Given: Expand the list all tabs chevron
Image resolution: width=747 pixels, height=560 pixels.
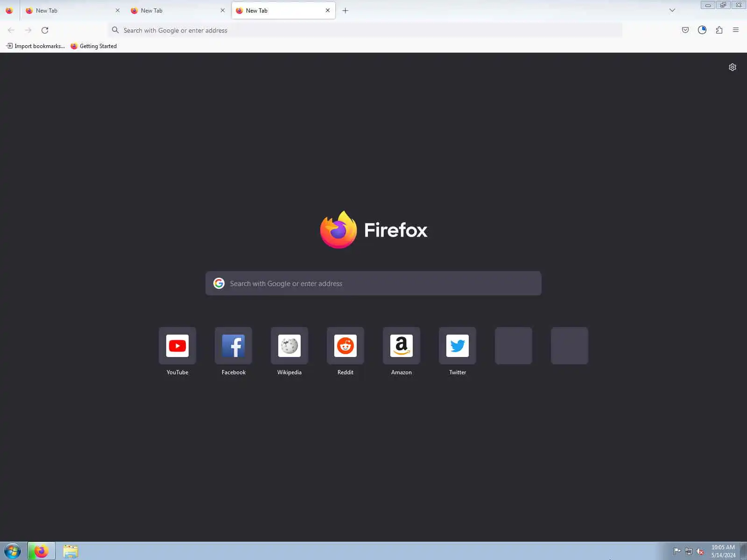Looking at the screenshot, I should 672,10.
